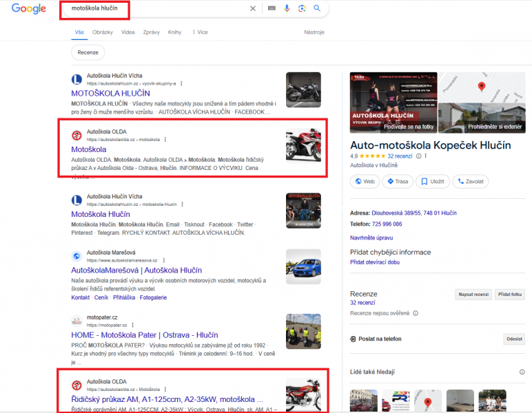Image resolution: width=532 pixels, height=413 pixels.
Task: Open Prohlédněte si exteriér street view
Action: pos(482,118)
